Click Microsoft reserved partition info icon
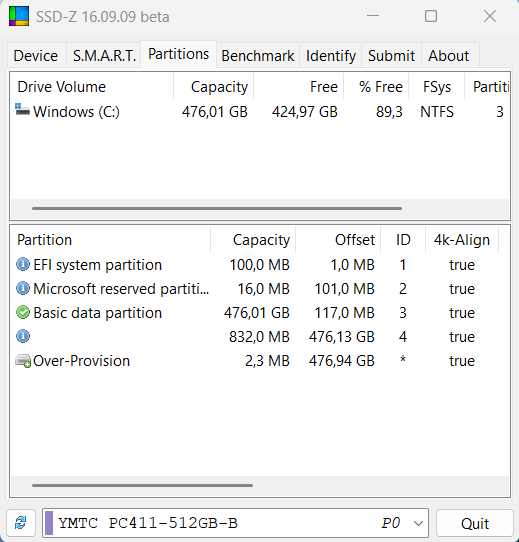Viewport: 519px width, 542px height. point(23,288)
